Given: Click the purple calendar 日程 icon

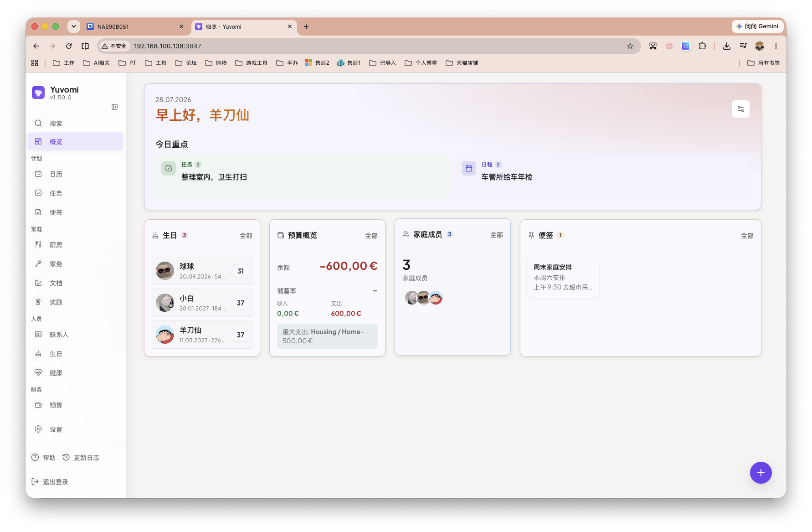Looking at the screenshot, I should 469,168.
